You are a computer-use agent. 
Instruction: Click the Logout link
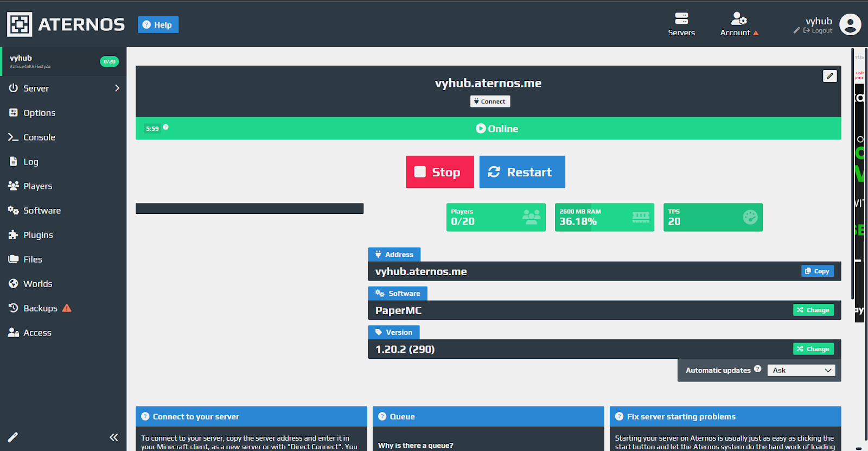pos(818,31)
